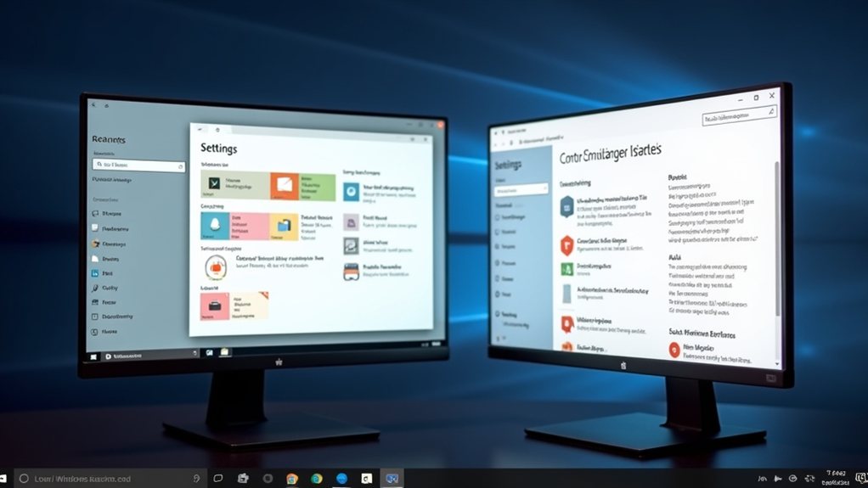Open the blue Edge icon in taskbar
This screenshot has height=488, width=868.
point(341,479)
